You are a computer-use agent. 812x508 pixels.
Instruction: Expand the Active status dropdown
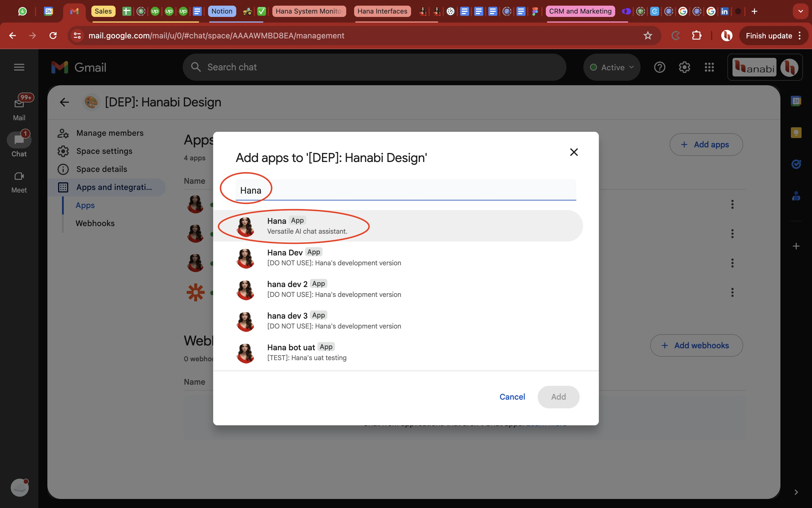click(x=612, y=67)
